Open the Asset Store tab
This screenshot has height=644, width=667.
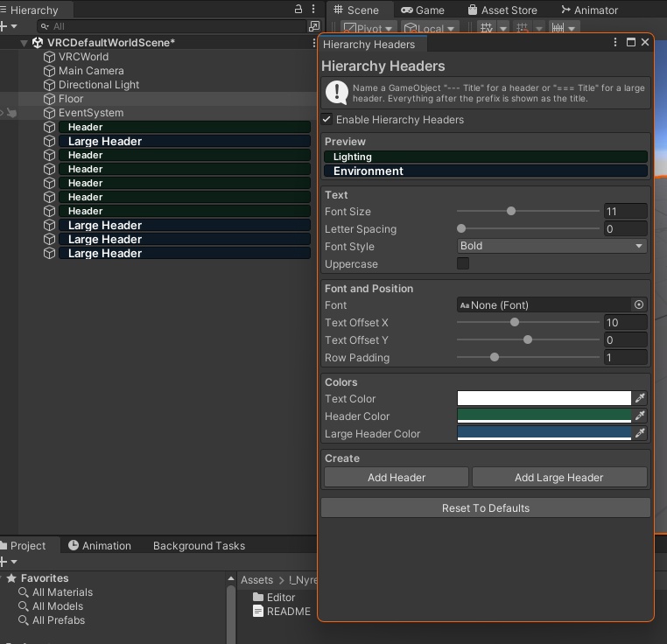[502, 10]
